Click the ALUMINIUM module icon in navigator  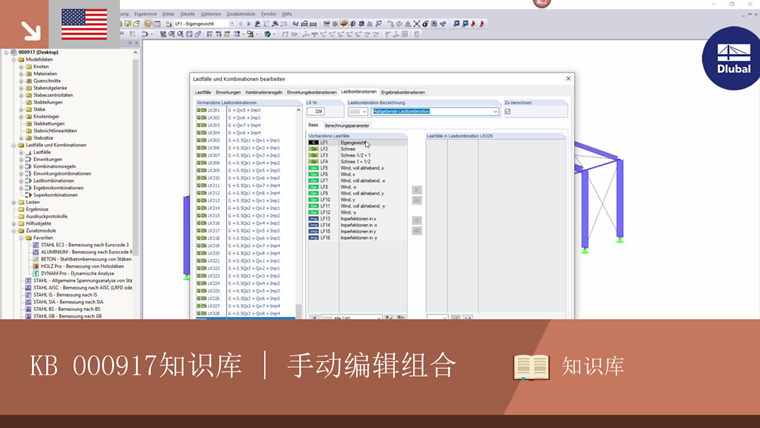[x=36, y=252]
